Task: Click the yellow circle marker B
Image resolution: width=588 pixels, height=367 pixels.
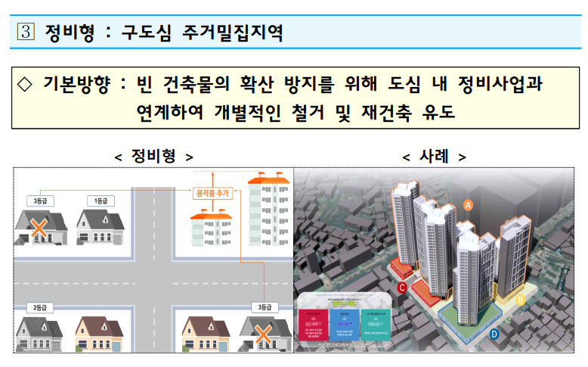Action: click(520, 300)
